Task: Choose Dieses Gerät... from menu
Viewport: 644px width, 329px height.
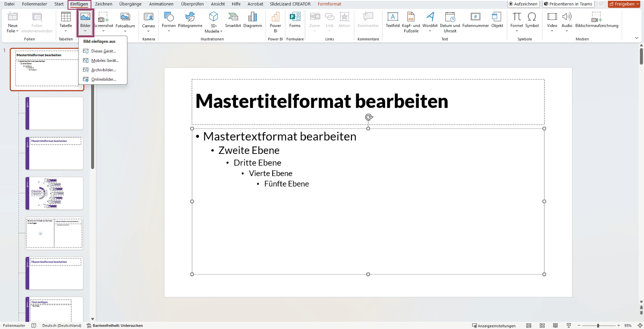Action: 103,51
